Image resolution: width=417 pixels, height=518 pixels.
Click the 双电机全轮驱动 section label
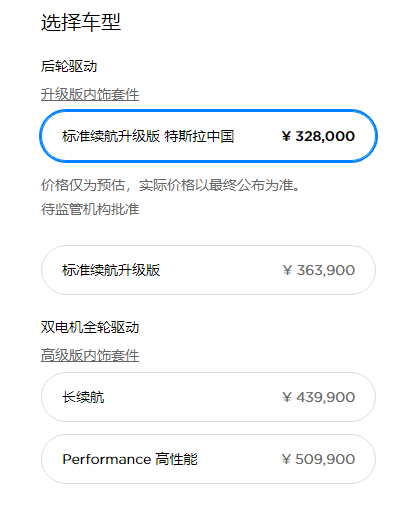click(90, 327)
